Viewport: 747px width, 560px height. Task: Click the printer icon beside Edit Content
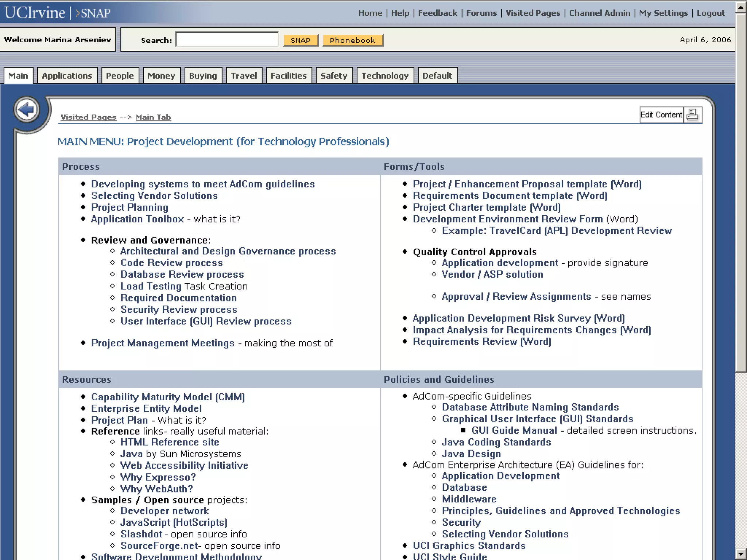pyautogui.click(x=692, y=115)
